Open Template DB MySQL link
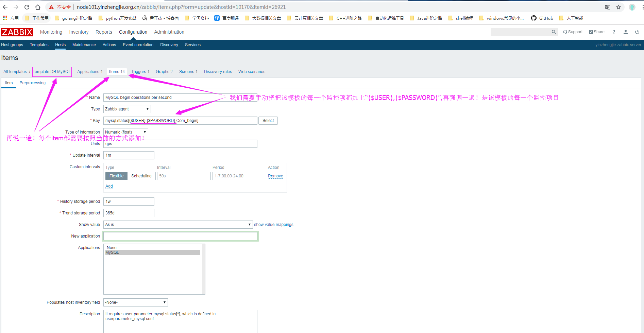This screenshot has width=644, height=333. pyautogui.click(x=52, y=72)
